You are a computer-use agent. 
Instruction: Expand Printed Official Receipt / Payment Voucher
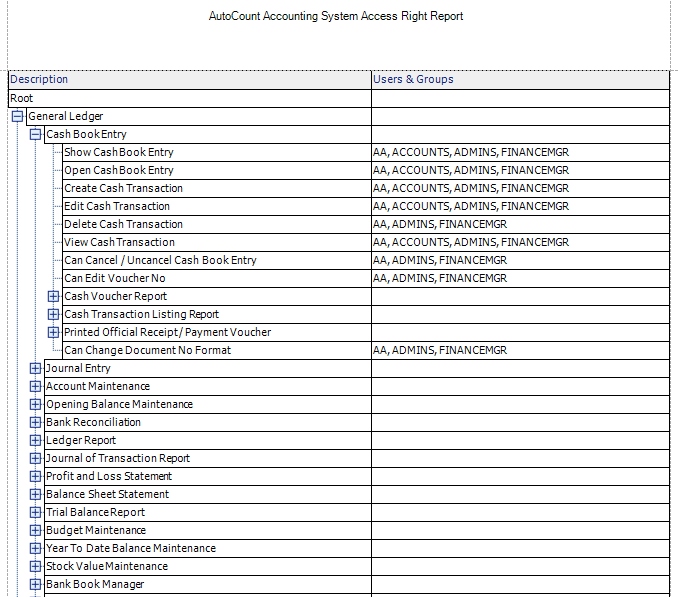[53, 332]
